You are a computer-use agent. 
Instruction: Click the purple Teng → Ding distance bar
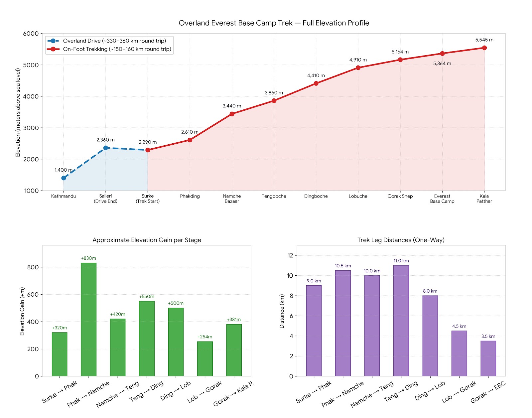pos(401,321)
